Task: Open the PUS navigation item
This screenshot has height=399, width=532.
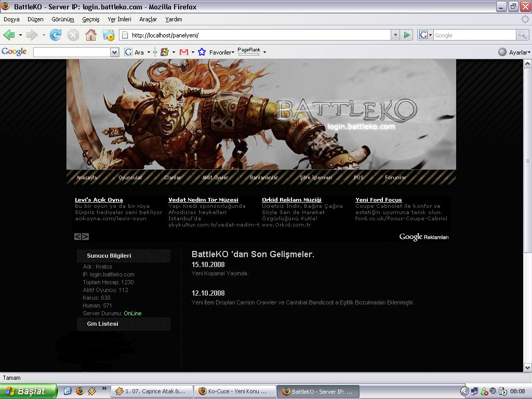Action: [358, 178]
